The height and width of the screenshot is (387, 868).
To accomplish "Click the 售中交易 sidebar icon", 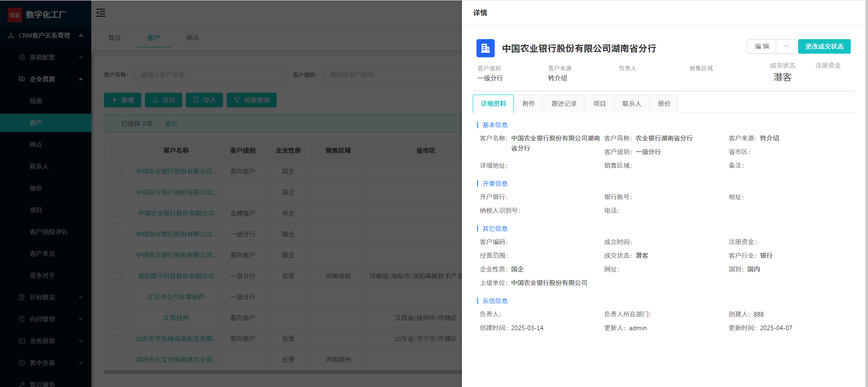I will click(22, 363).
